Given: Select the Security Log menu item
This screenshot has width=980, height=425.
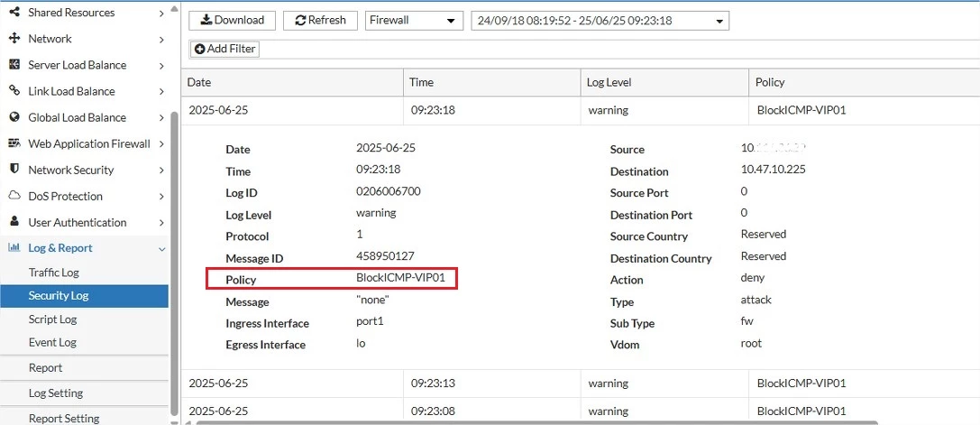Looking at the screenshot, I should tap(85, 296).
